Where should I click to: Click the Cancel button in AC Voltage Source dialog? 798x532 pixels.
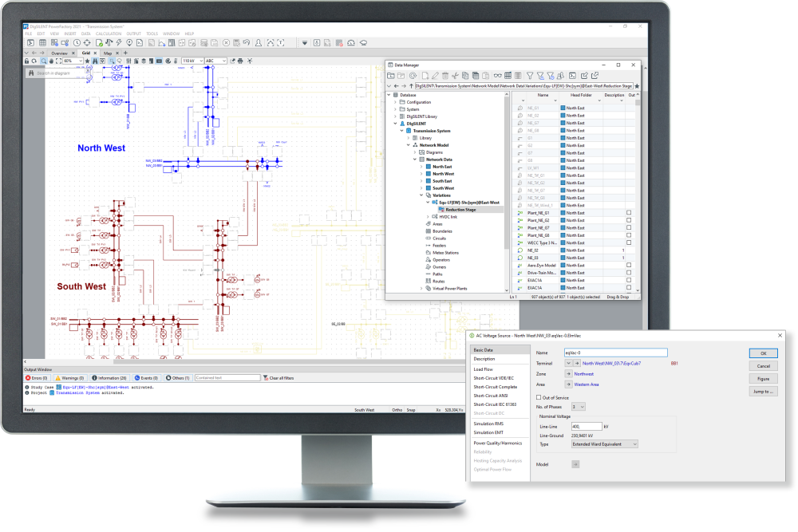764,366
